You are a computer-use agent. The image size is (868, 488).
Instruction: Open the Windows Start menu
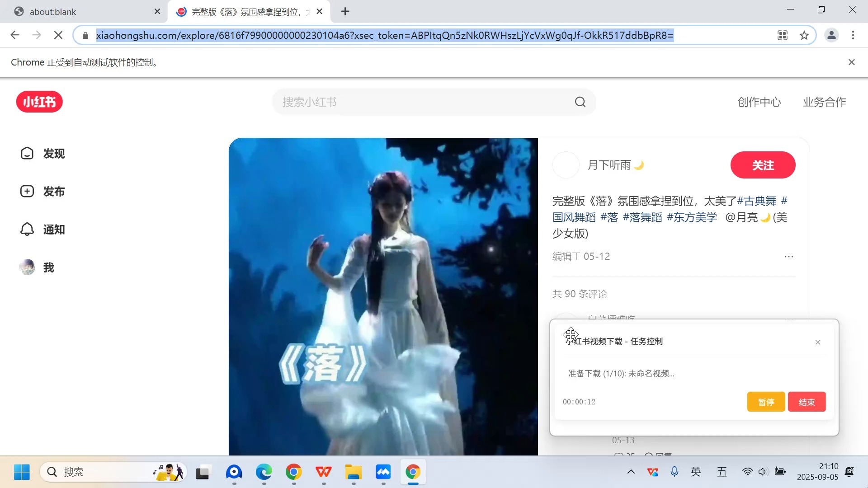tap(22, 472)
